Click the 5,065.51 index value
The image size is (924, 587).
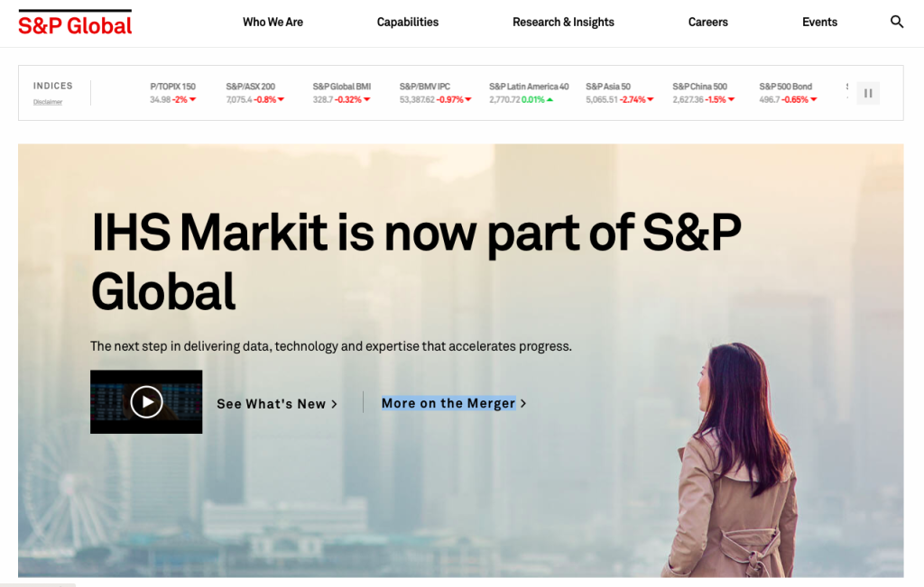[x=602, y=99]
